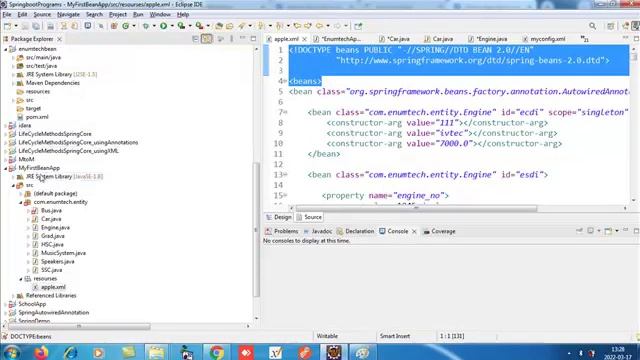Click the Open Perspective icon
Image resolution: width=640 pixels, height=360 pixels.
point(611,26)
